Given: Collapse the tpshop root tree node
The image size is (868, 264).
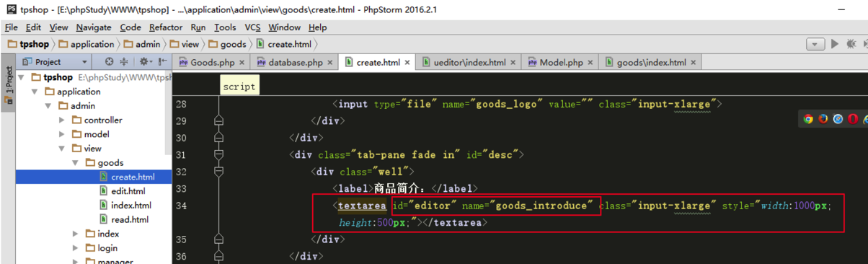Looking at the screenshot, I should (22, 77).
